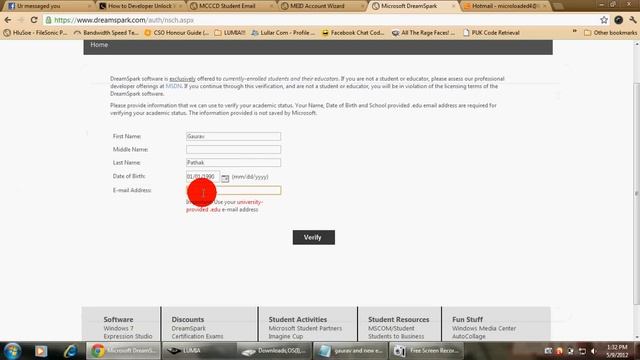Screen dimensions: 640x360
Task: Focus the Last Name field
Action: pos(233,162)
